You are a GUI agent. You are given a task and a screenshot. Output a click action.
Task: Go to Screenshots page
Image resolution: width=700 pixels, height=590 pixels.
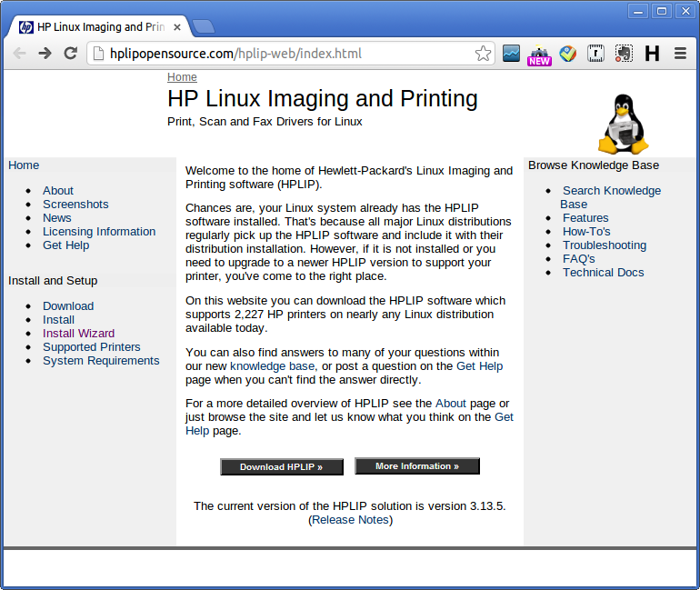pyautogui.click(x=75, y=205)
